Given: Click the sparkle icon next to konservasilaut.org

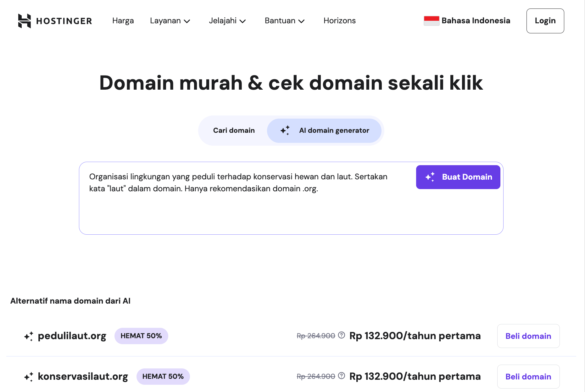Looking at the screenshot, I should 29,377.
